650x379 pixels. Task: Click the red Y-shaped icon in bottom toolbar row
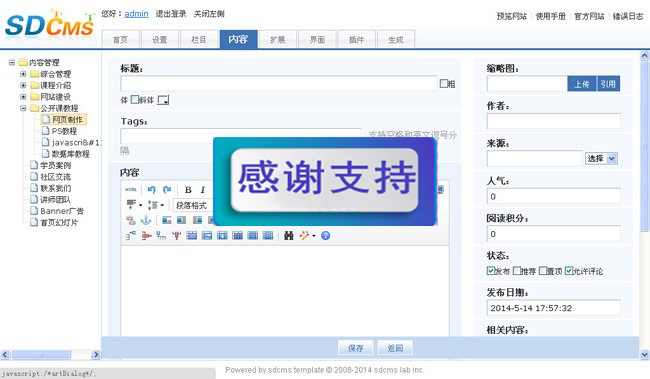(177, 236)
